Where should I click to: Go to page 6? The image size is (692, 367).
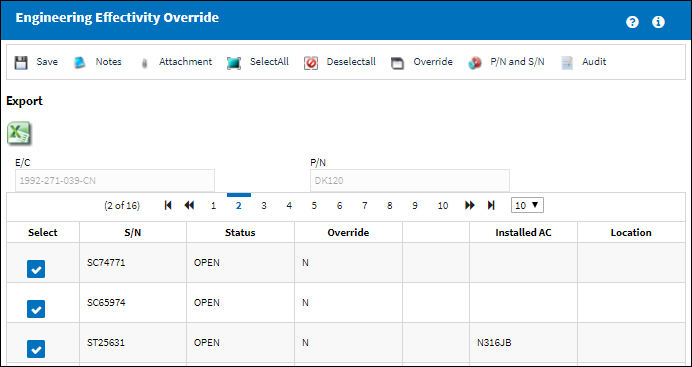(339, 206)
